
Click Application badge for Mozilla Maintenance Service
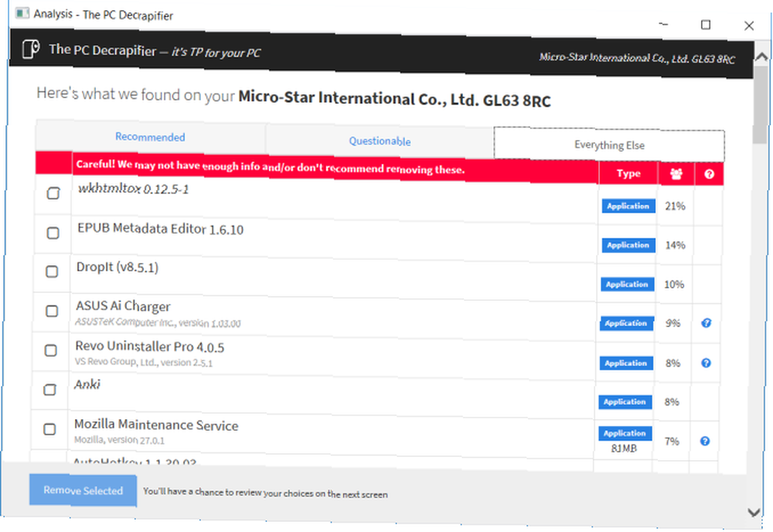[x=625, y=433]
